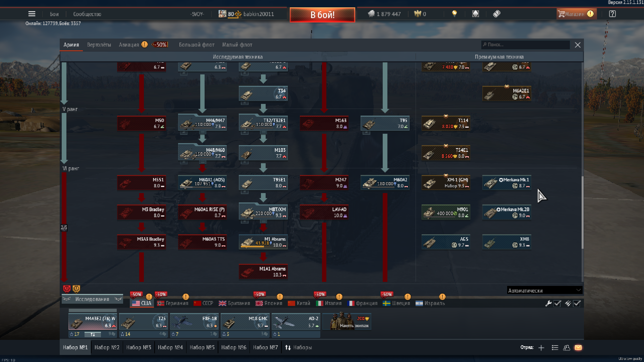Switch to the 'Малый флот' tab

[237, 45]
